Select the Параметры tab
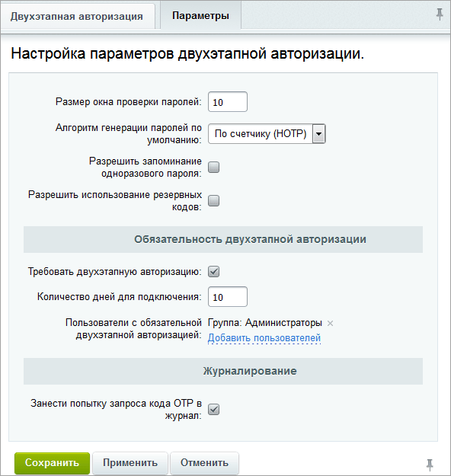The width and height of the screenshot is (451, 476). (x=201, y=15)
